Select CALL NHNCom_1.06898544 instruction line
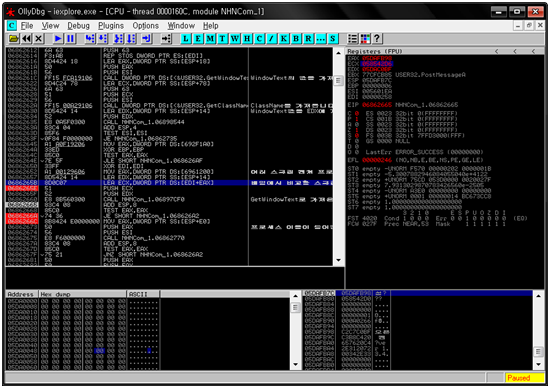Image resolution: width=550 pixels, height=388 pixels. [x=169, y=122]
